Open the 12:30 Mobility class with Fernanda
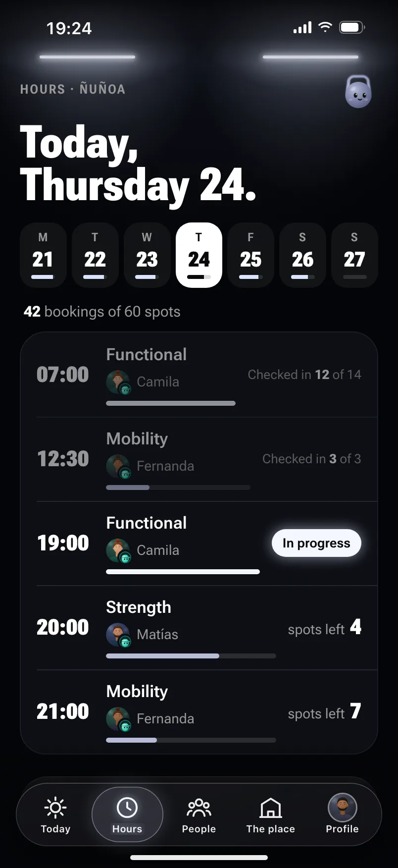 tap(199, 459)
